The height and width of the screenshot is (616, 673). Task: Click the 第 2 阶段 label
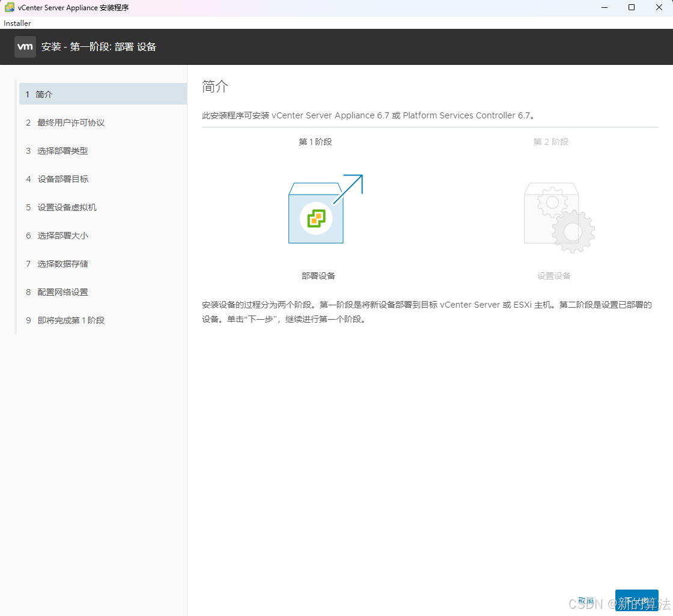pos(551,142)
